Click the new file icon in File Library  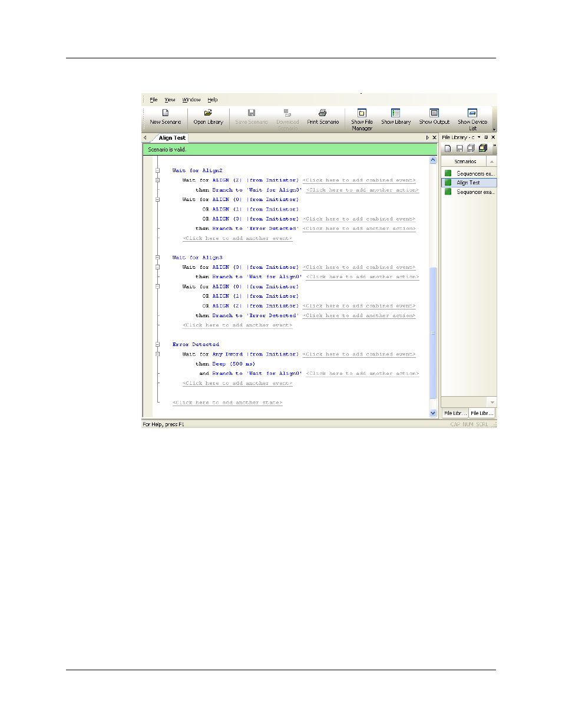pos(448,149)
